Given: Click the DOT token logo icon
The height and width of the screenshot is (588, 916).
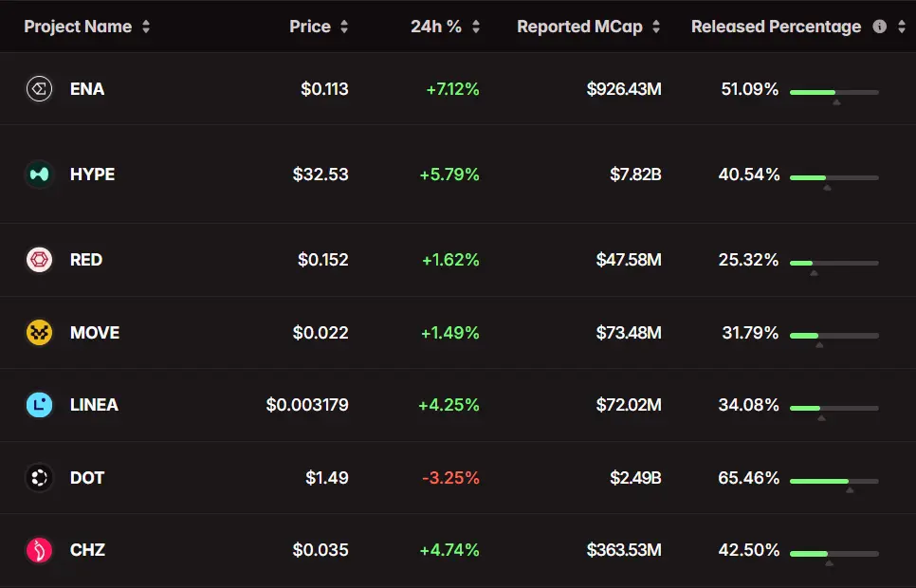Looking at the screenshot, I should pos(39,478).
